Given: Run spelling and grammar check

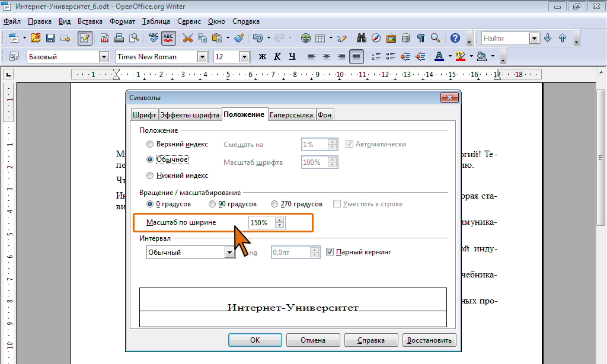Looking at the screenshot, I should pos(154,38).
